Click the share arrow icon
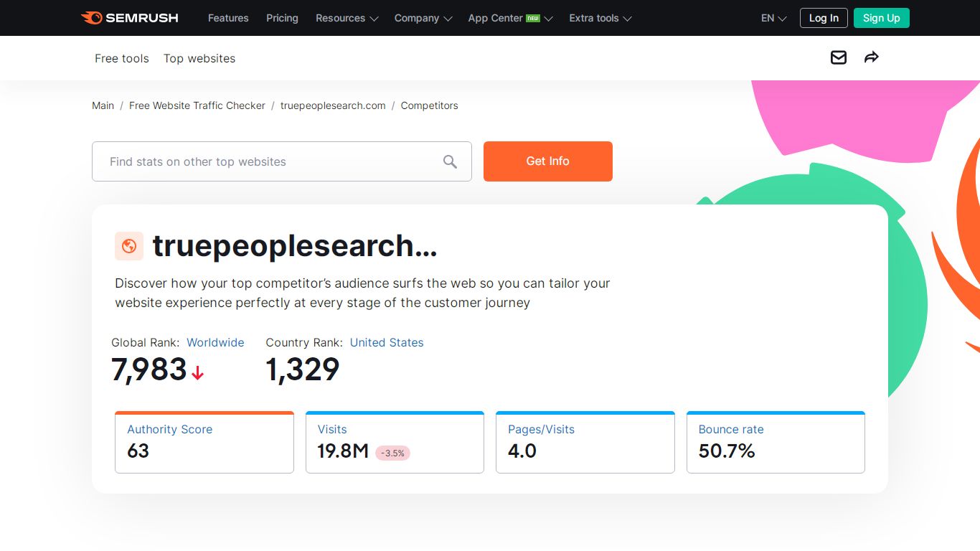980x551 pixels. (x=871, y=57)
